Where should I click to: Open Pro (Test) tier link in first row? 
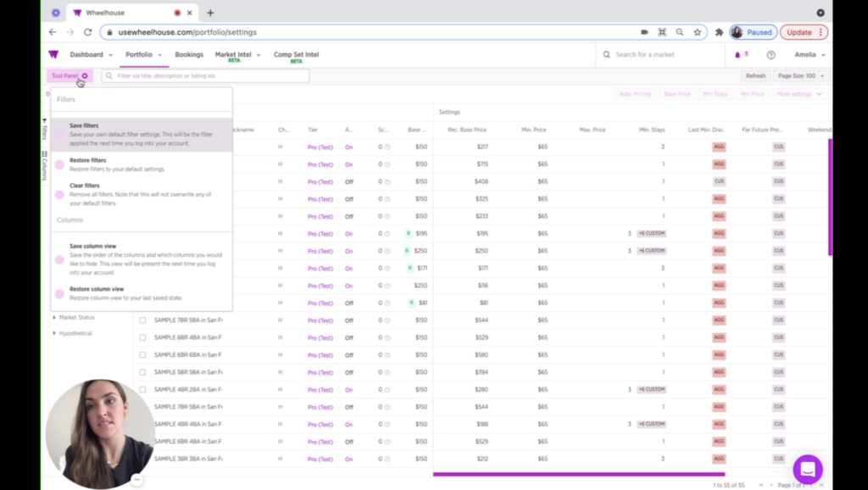tap(320, 148)
